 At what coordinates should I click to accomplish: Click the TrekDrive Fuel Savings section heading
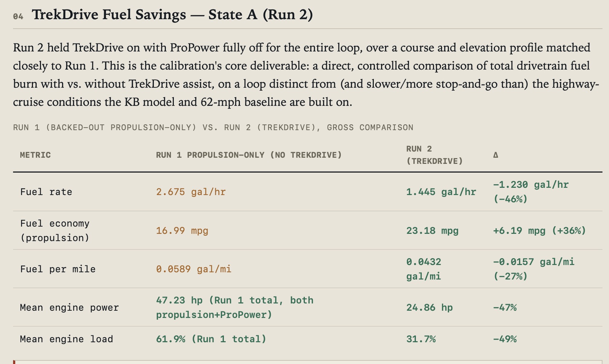(x=172, y=15)
